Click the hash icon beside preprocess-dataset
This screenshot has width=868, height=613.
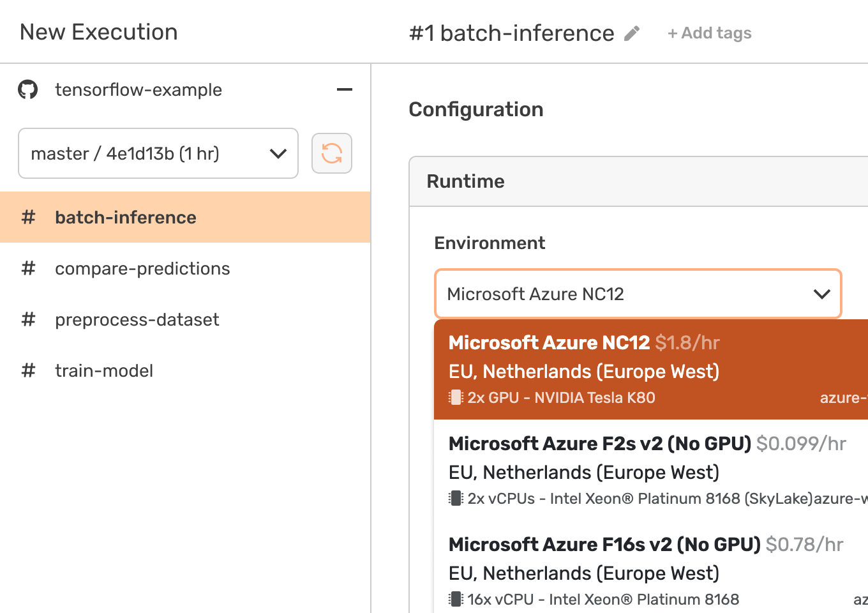tap(28, 319)
